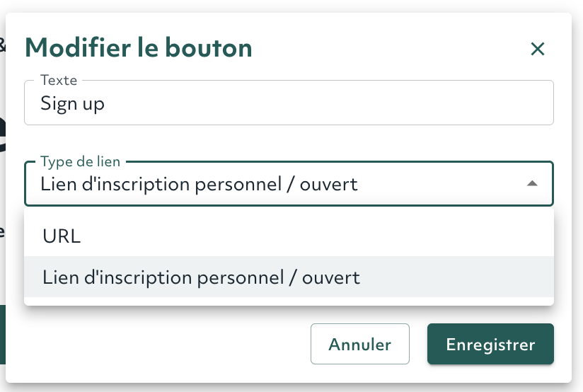Click the dark green bar behind dialog
The image size is (583, 392).
[x=3, y=335]
